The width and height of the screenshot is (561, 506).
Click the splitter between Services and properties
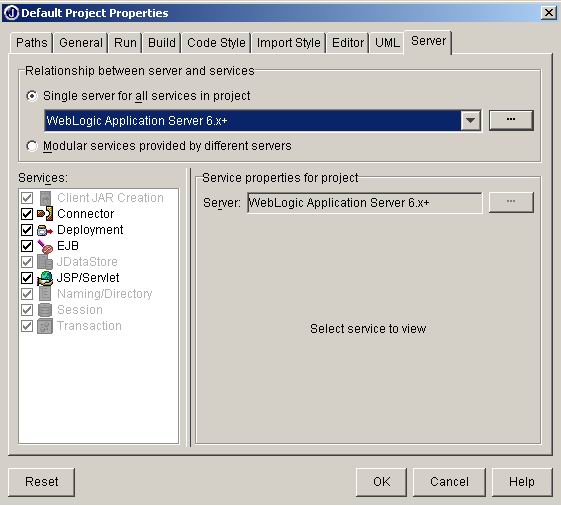point(189,308)
